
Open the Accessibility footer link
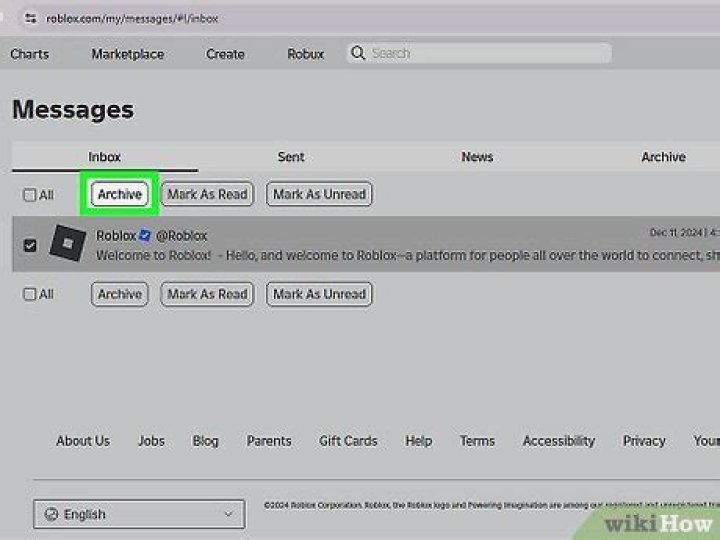click(558, 441)
